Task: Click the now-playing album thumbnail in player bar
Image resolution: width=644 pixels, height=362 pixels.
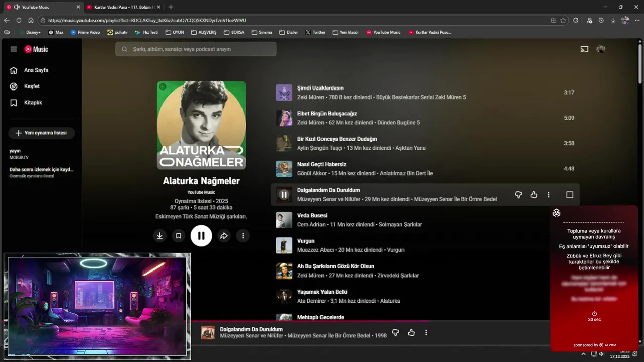Action: coord(208,333)
